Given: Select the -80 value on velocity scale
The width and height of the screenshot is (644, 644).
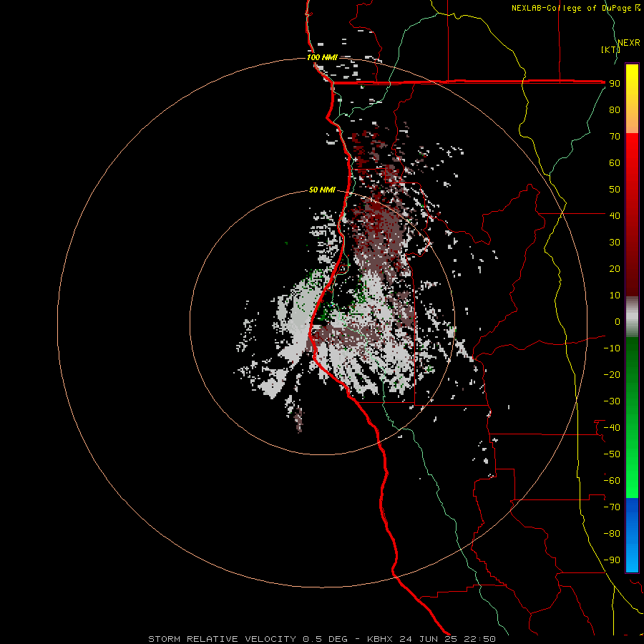Looking at the screenshot, I should click(612, 534).
